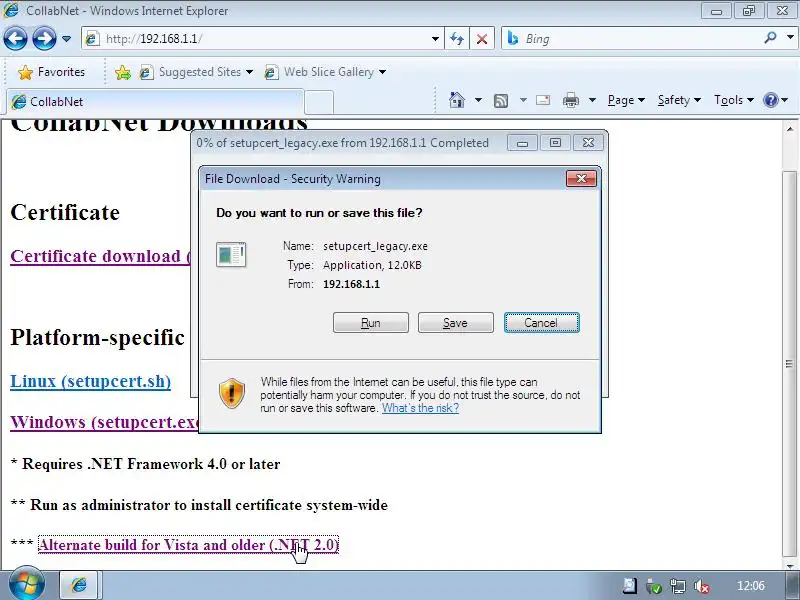This screenshot has height=600, width=800.
Task: Click the scrollbar down arrow
Action: (x=790, y=565)
